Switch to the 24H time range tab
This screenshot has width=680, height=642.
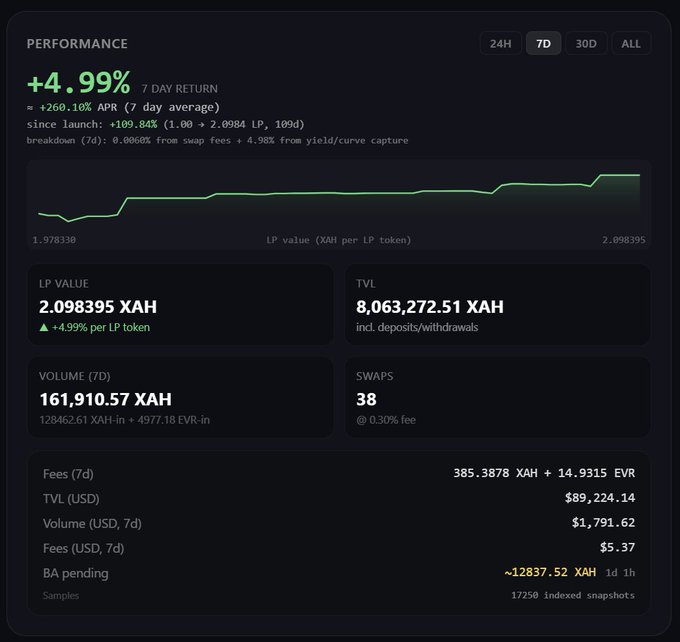[500, 43]
